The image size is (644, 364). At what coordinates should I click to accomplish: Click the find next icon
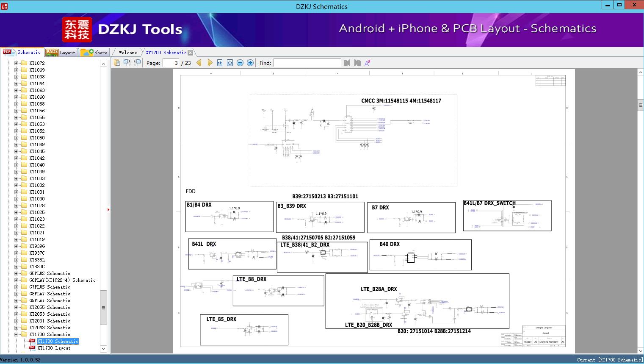coord(357,63)
